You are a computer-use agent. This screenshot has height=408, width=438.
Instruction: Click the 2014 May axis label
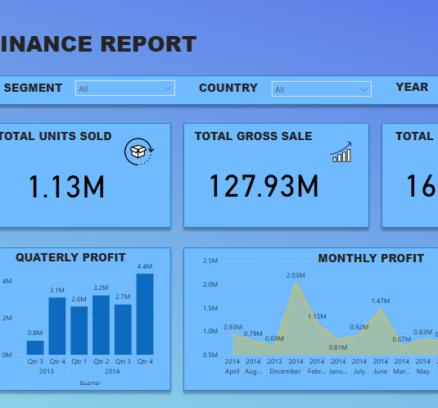(x=423, y=366)
